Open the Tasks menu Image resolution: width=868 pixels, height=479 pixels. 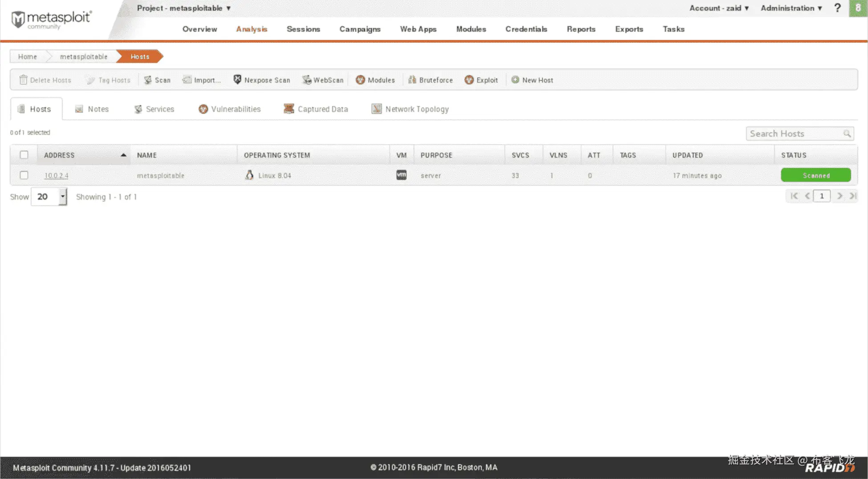[x=674, y=29]
